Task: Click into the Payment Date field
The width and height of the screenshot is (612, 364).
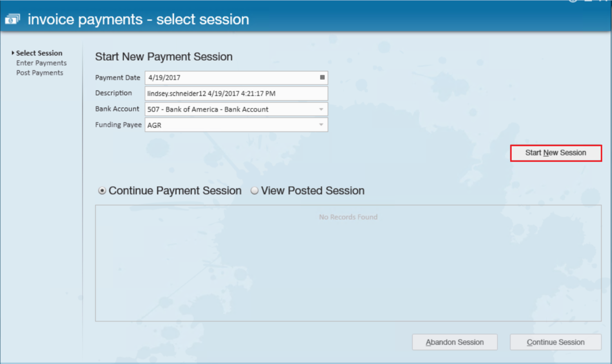Action: coord(236,77)
